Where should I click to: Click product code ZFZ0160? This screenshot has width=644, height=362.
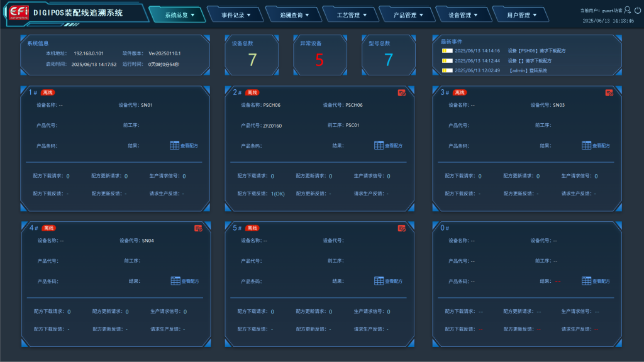[x=273, y=126]
